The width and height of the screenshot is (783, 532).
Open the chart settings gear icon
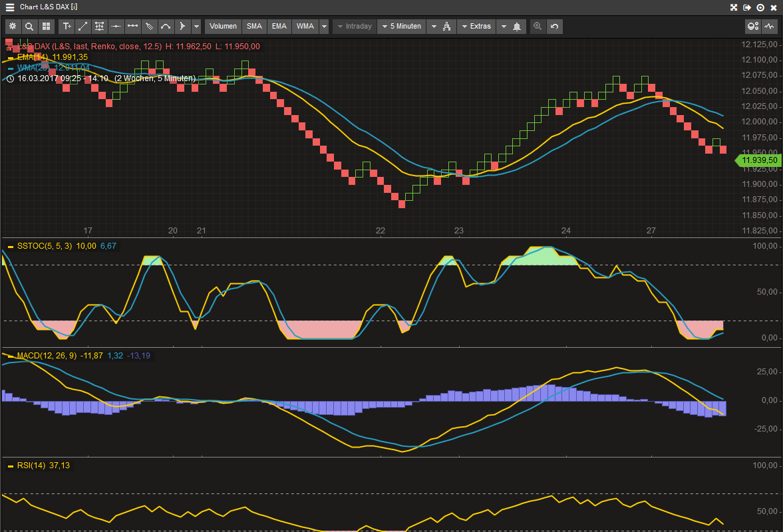[13, 26]
